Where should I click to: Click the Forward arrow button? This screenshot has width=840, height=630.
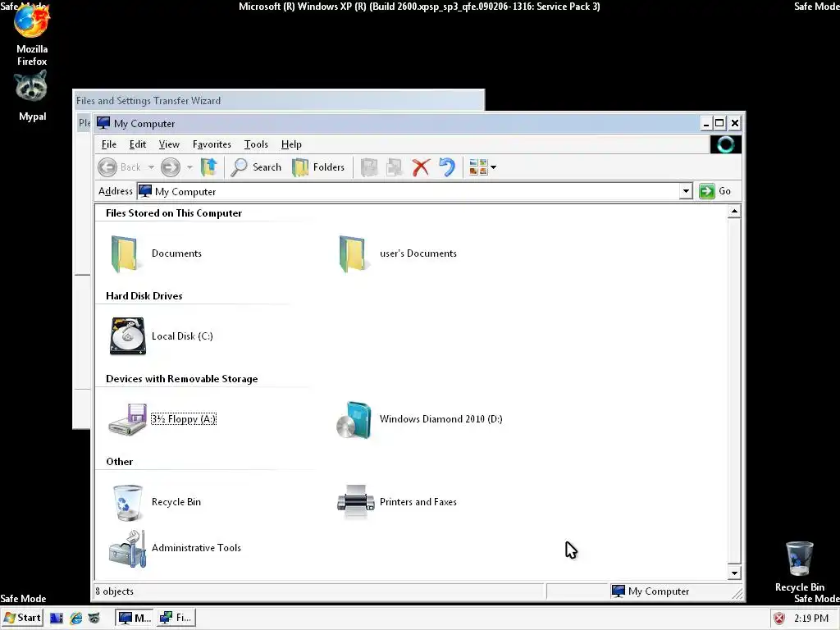pyautogui.click(x=171, y=167)
